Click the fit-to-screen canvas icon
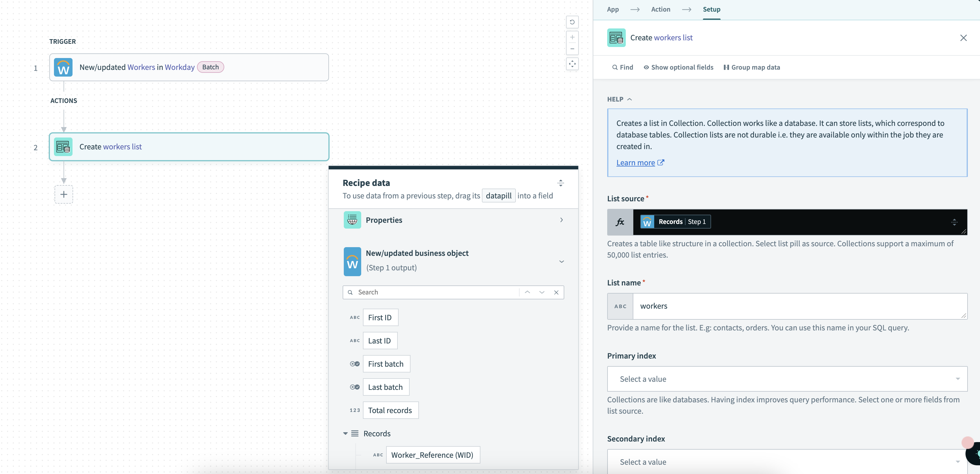The image size is (980, 474). 572,64
